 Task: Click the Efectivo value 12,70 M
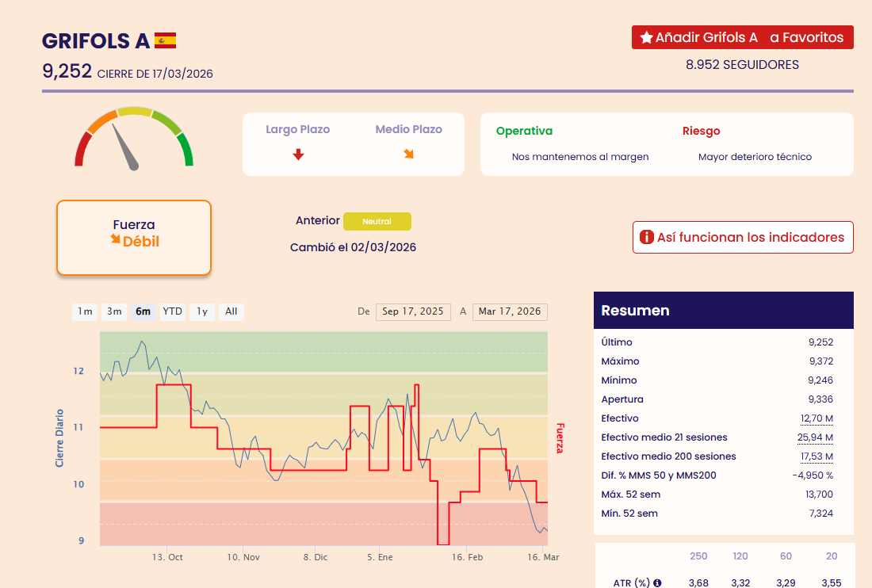817,418
